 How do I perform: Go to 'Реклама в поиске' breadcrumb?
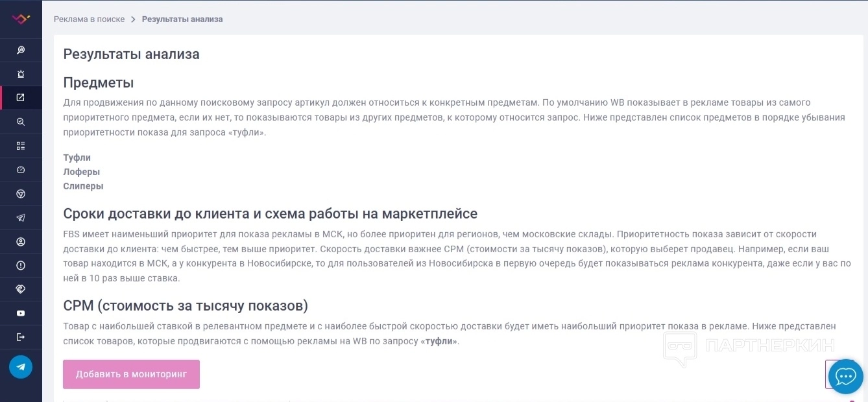click(89, 19)
